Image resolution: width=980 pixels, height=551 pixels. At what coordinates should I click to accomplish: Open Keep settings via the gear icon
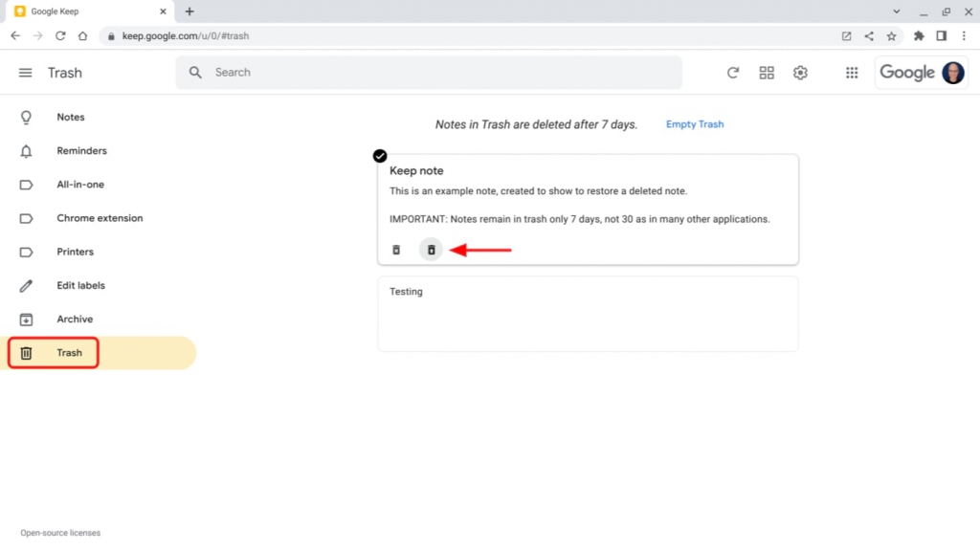(x=800, y=72)
